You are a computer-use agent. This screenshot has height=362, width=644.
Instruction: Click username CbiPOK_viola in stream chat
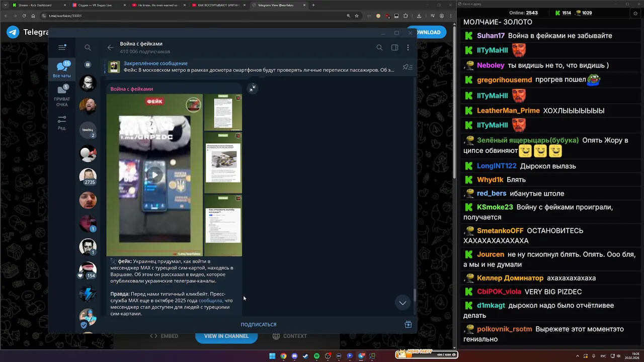[499, 292]
